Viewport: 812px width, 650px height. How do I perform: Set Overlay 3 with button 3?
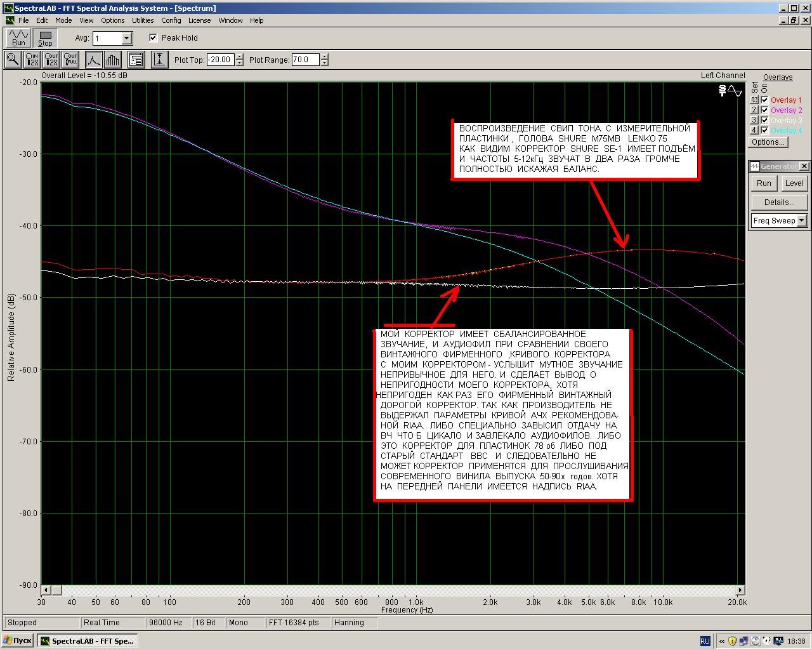[x=754, y=121]
